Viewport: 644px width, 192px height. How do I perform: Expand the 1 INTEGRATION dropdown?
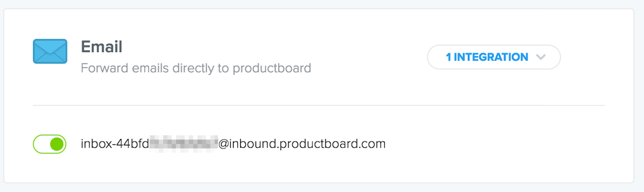(x=494, y=57)
